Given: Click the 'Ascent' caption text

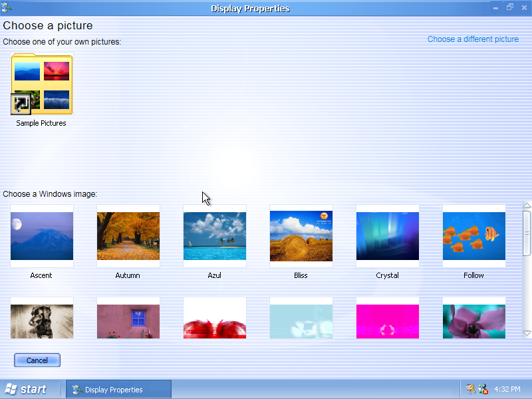Looking at the screenshot, I should (x=41, y=275).
